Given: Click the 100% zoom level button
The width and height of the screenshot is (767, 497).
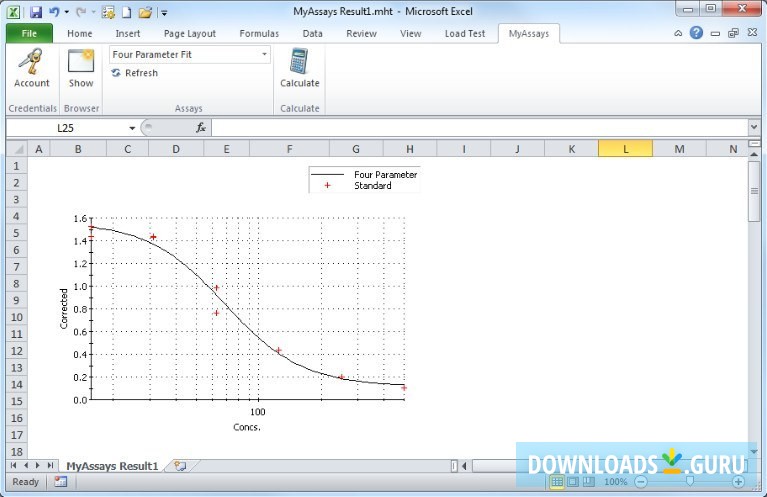Looking at the screenshot, I should click(x=615, y=482).
